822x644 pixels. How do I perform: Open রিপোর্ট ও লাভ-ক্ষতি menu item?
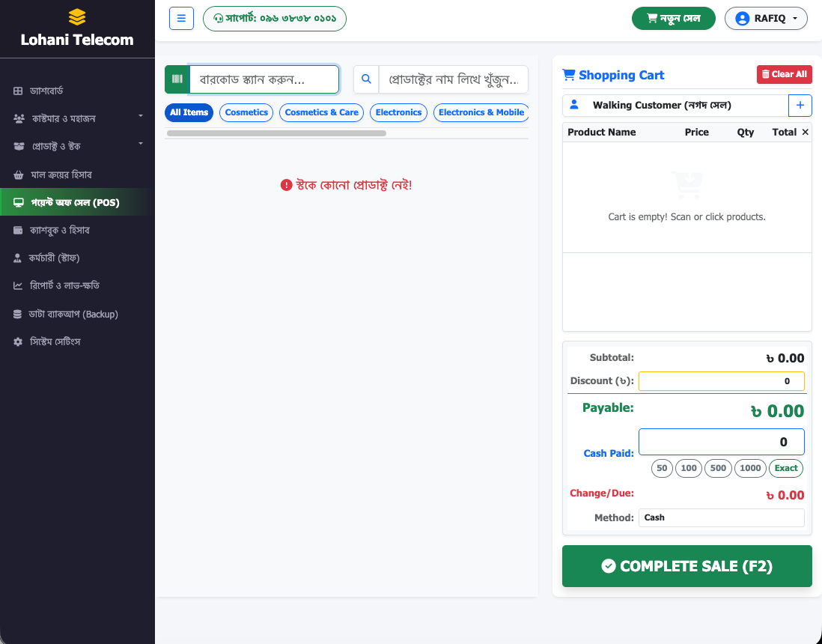tap(78, 286)
